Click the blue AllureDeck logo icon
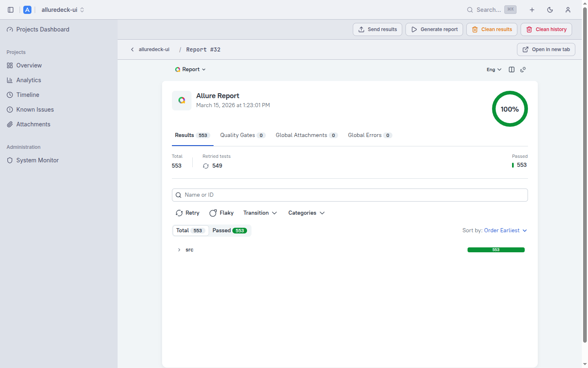Screen dimensions: 588x368 click(x=27, y=10)
